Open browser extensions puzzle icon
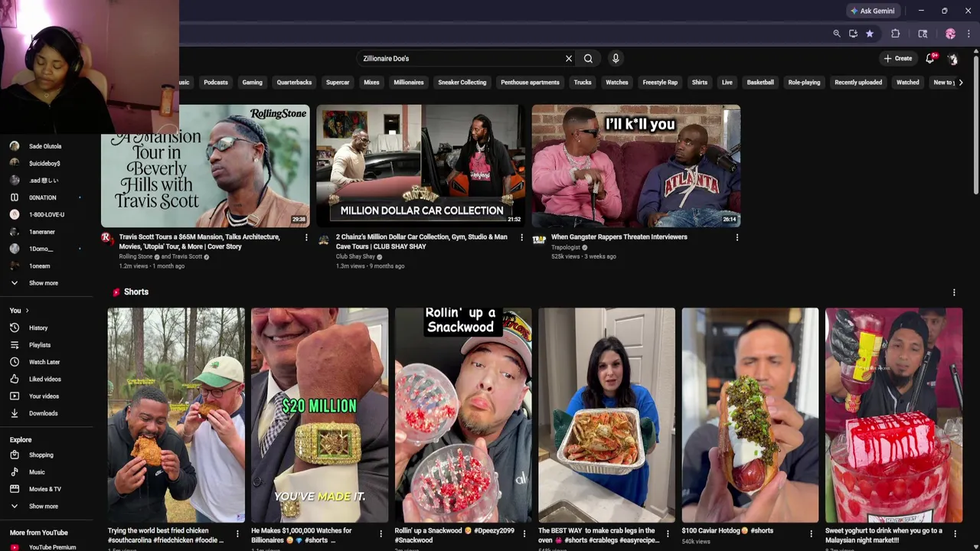Screen dimensions: 980x551 (x=895, y=34)
